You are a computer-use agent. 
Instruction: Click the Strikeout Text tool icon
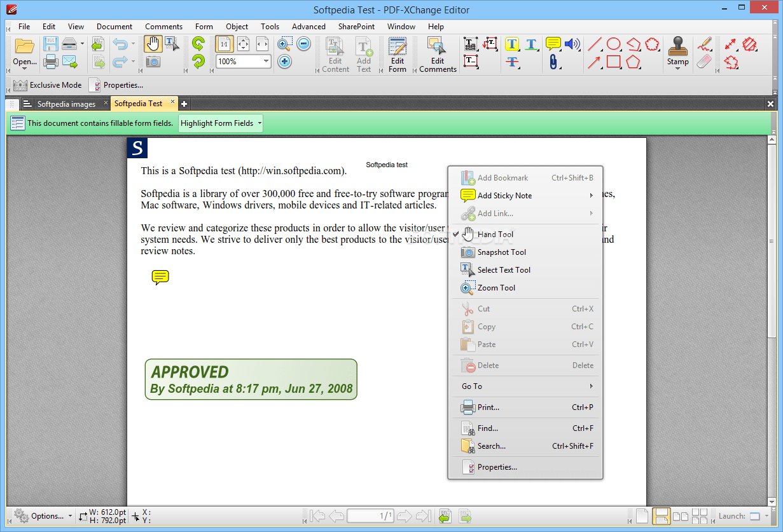(x=513, y=62)
